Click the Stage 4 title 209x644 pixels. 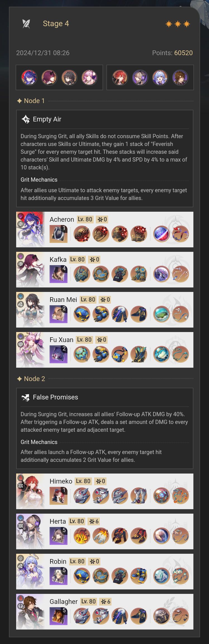coord(56,24)
